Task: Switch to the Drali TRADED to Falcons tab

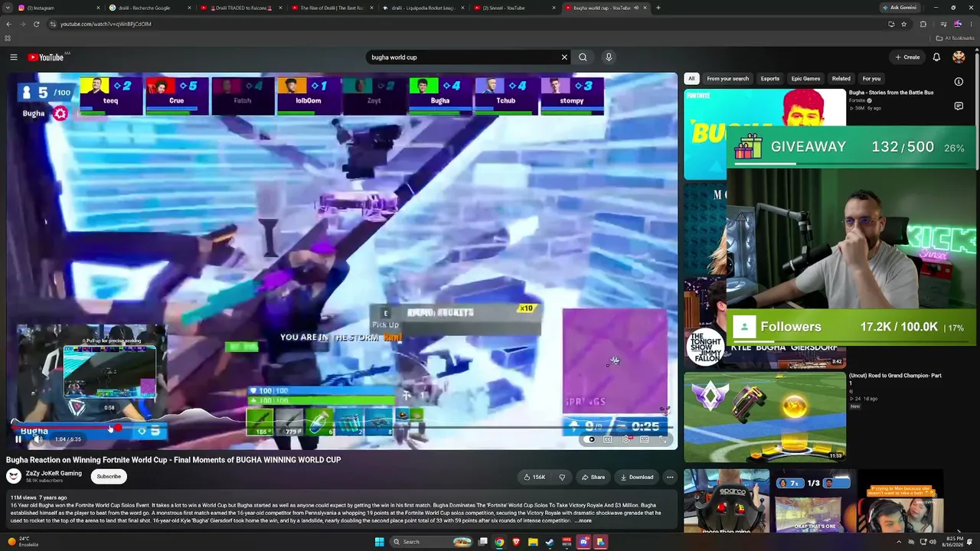Action: point(243,8)
